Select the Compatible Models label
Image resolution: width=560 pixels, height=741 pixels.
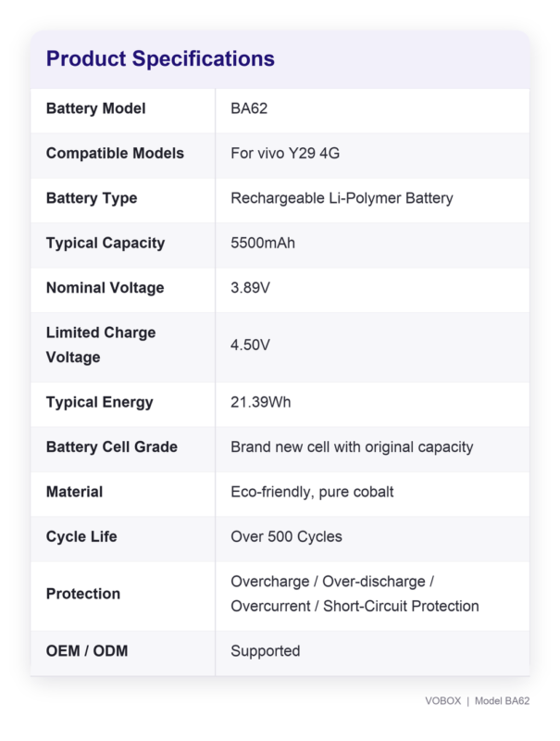[x=115, y=153]
